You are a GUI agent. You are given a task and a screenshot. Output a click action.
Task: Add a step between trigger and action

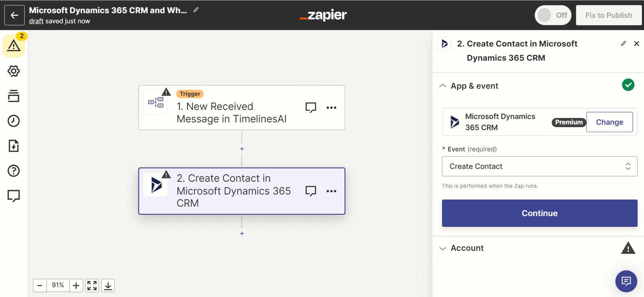(x=242, y=149)
